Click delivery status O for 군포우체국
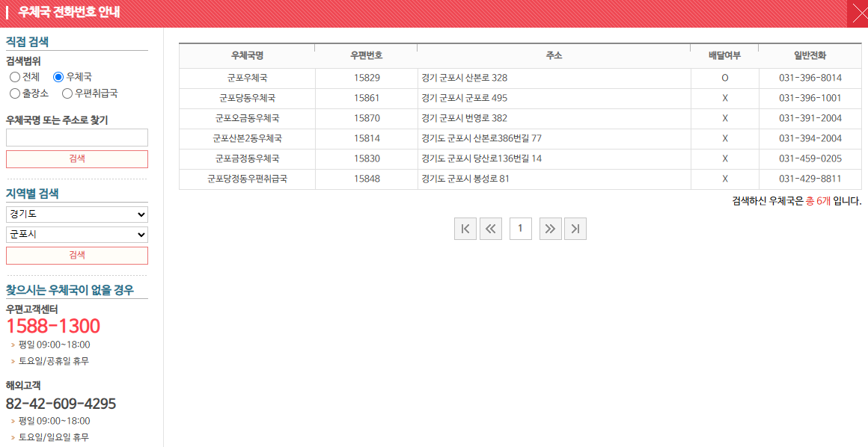 coord(724,78)
